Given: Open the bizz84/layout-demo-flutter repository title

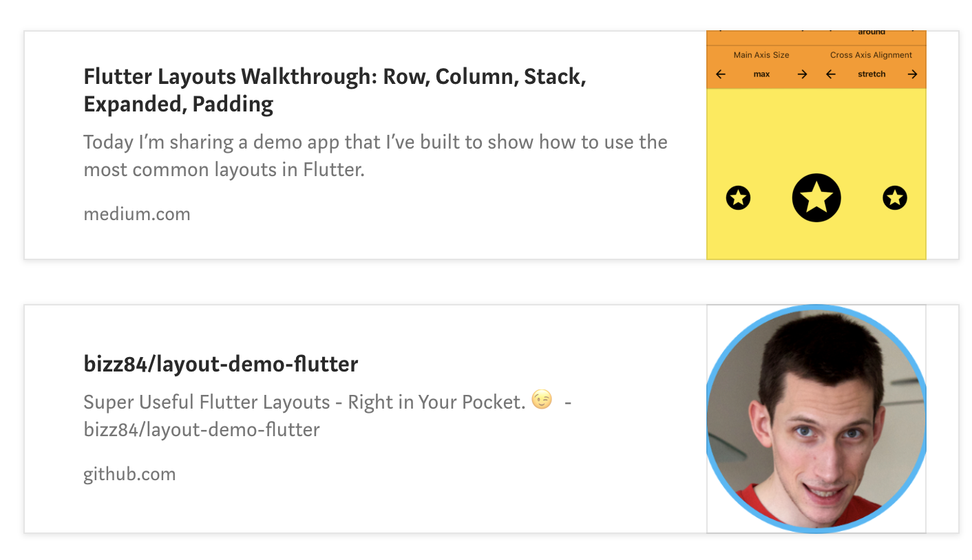Looking at the screenshot, I should pyautogui.click(x=221, y=364).
